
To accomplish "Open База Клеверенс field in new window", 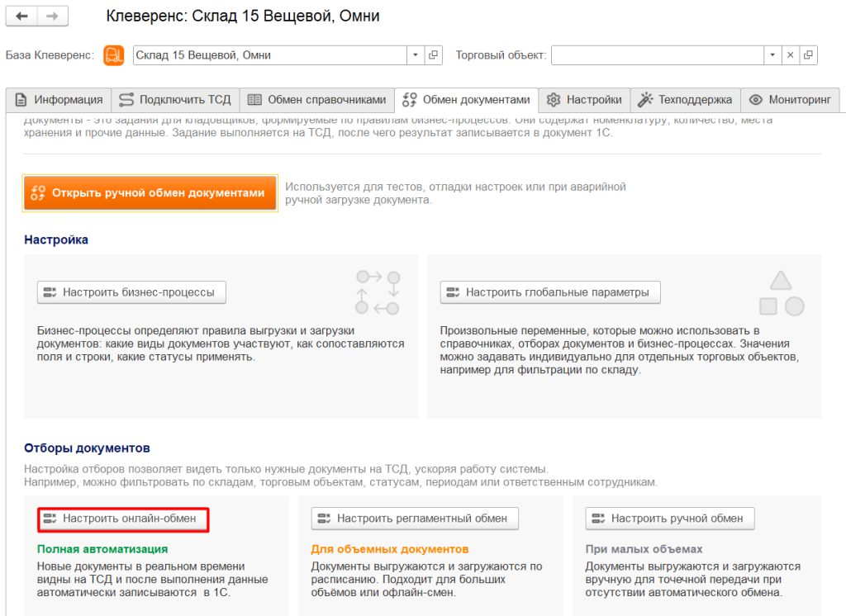I will pyautogui.click(x=434, y=55).
